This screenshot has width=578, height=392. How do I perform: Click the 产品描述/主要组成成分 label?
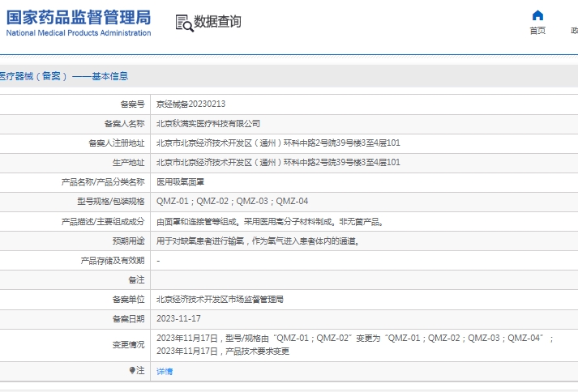[103, 222]
